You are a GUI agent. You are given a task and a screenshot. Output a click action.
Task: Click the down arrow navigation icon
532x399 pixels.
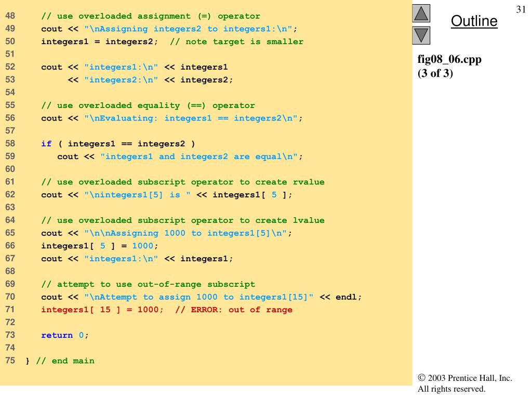pyautogui.click(x=421, y=35)
